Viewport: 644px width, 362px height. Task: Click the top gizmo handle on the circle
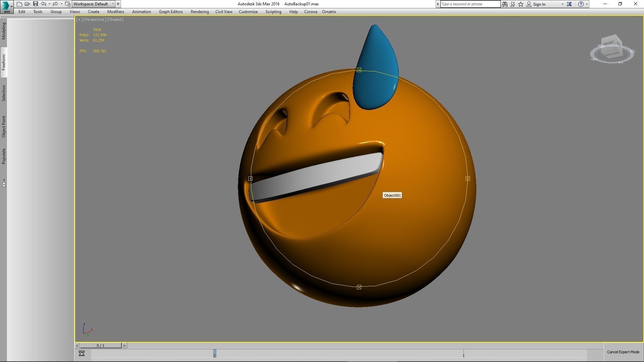click(x=359, y=70)
